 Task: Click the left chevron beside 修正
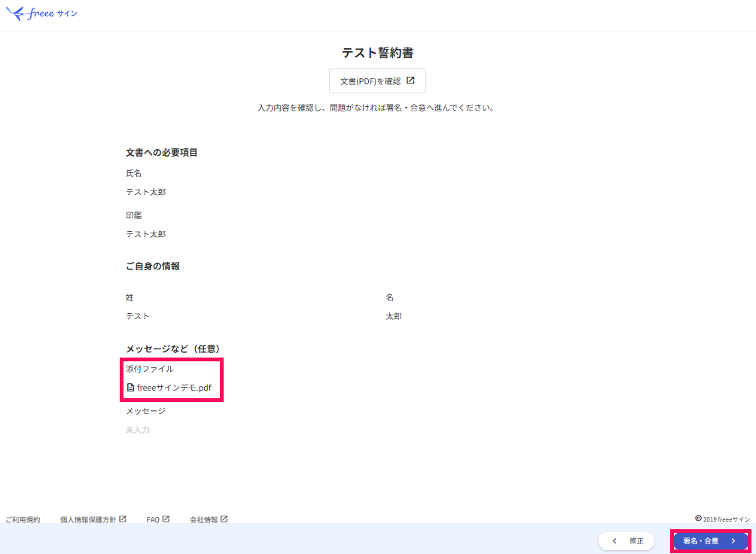(x=614, y=541)
